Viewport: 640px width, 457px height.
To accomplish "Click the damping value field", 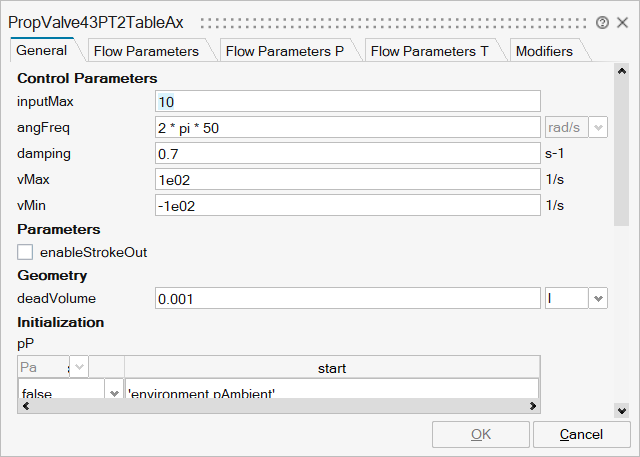I will coord(348,153).
